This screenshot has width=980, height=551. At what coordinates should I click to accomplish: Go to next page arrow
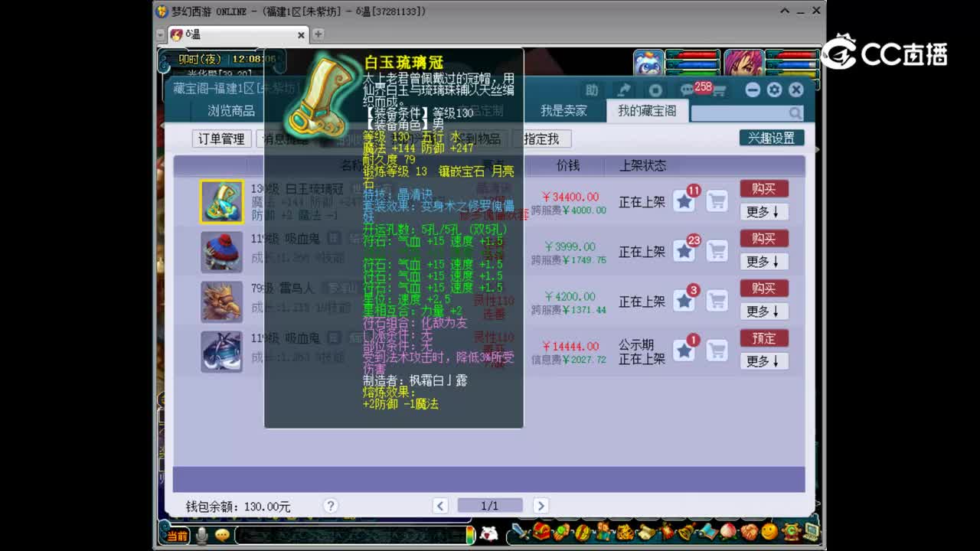541,506
